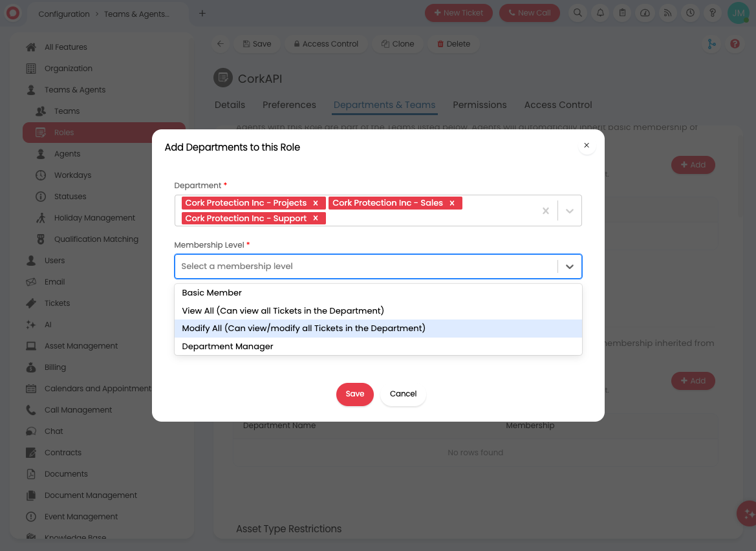This screenshot has height=551, width=756.
Task: Open Users in sidebar
Action: (54, 261)
